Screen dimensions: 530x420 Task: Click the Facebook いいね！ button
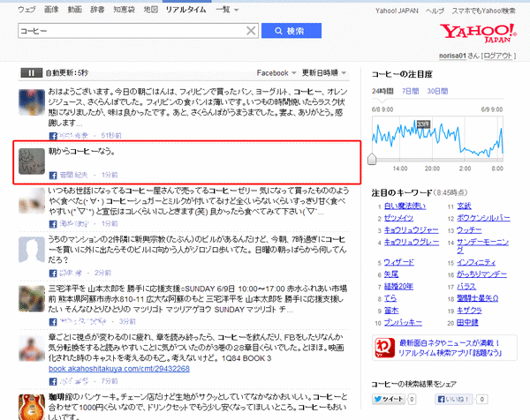point(454,399)
